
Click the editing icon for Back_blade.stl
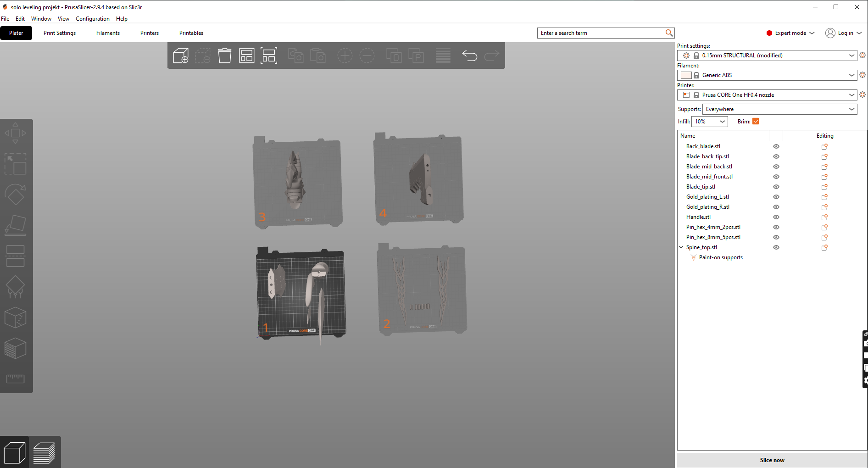click(824, 146)
